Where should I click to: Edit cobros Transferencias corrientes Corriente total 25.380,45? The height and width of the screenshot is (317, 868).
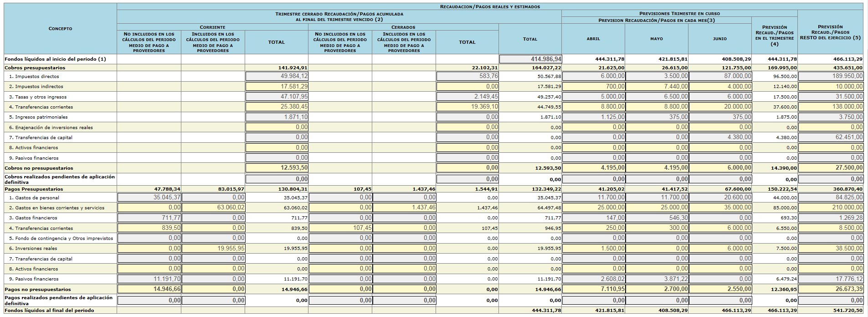(277, 107)
